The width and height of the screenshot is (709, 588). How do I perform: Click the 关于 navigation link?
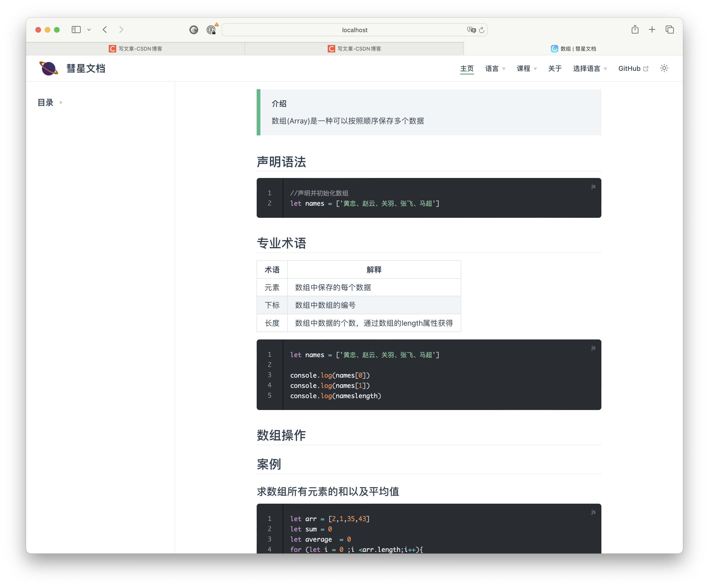(x=555, y=69)
